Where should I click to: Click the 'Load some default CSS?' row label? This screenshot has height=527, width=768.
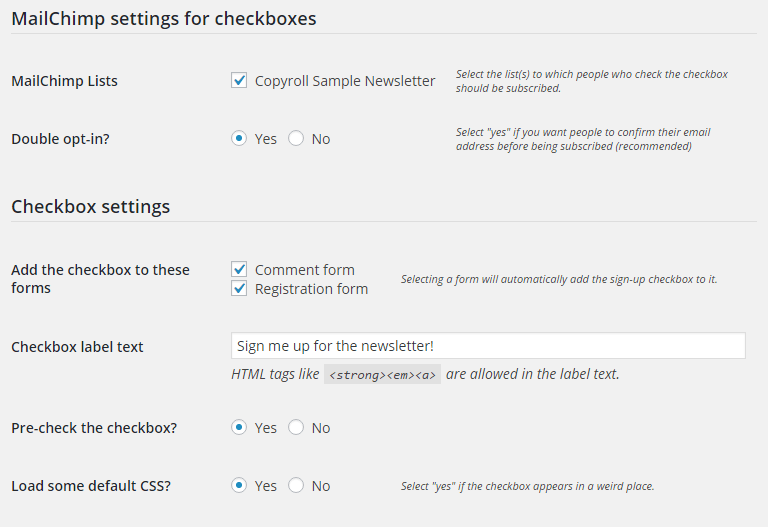pyautogui.click(x=91, y=486)
